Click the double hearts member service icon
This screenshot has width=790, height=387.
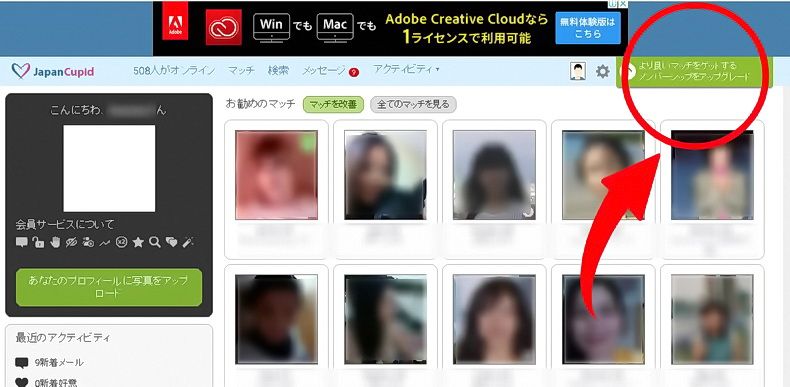(x=171, y=242)
